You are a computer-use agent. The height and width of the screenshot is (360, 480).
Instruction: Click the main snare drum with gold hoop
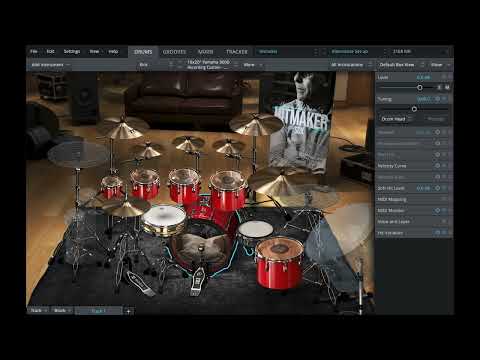click(164, 221)
